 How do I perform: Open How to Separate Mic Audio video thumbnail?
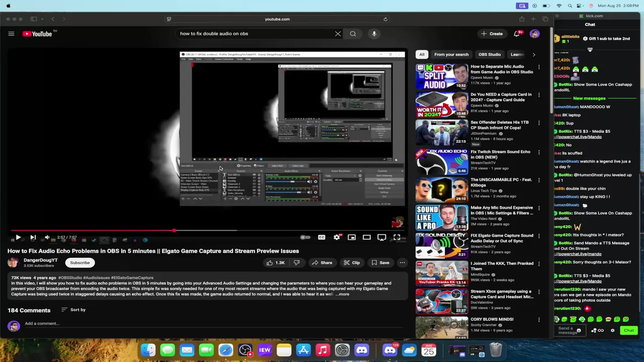tap(442, 76)
